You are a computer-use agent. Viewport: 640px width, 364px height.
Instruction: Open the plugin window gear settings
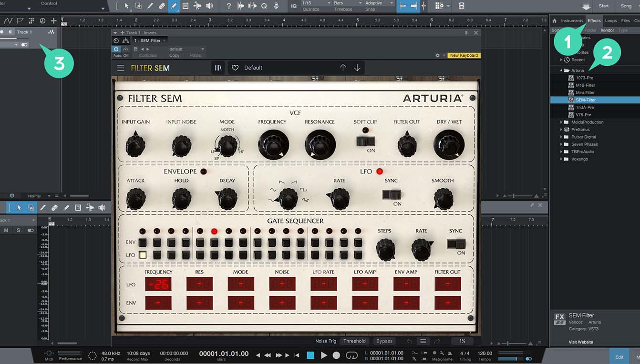[437, 55]
